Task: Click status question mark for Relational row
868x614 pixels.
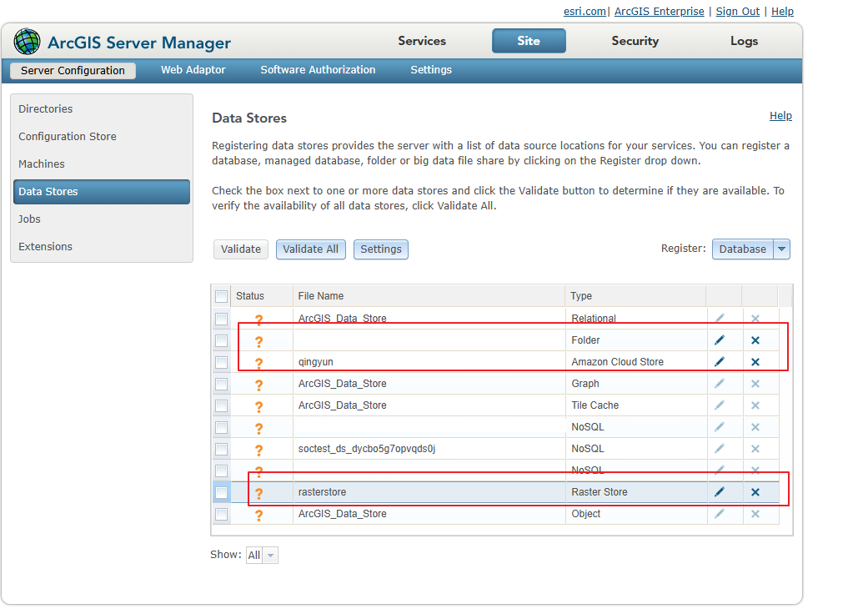Action: [258, 320]
